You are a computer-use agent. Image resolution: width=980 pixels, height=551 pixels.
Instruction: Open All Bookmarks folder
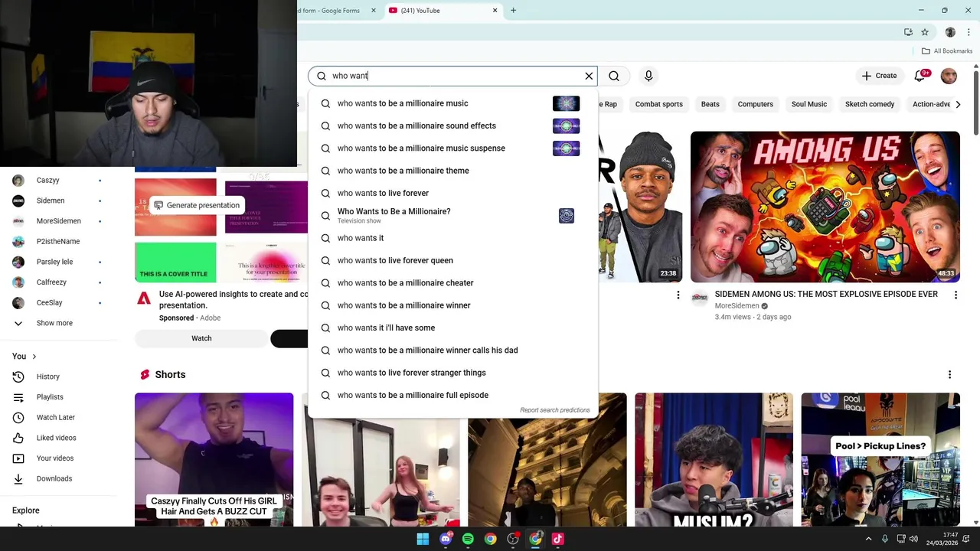(947, 51)
